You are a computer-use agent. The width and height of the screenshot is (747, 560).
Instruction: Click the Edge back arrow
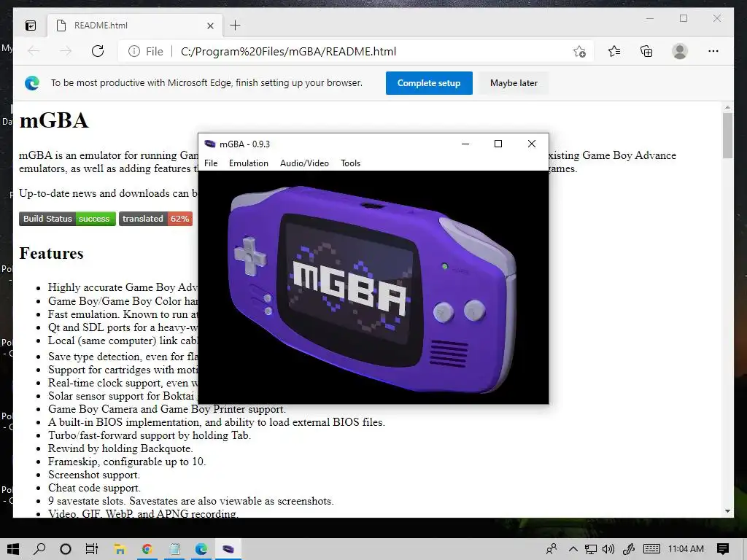point(34,51)
